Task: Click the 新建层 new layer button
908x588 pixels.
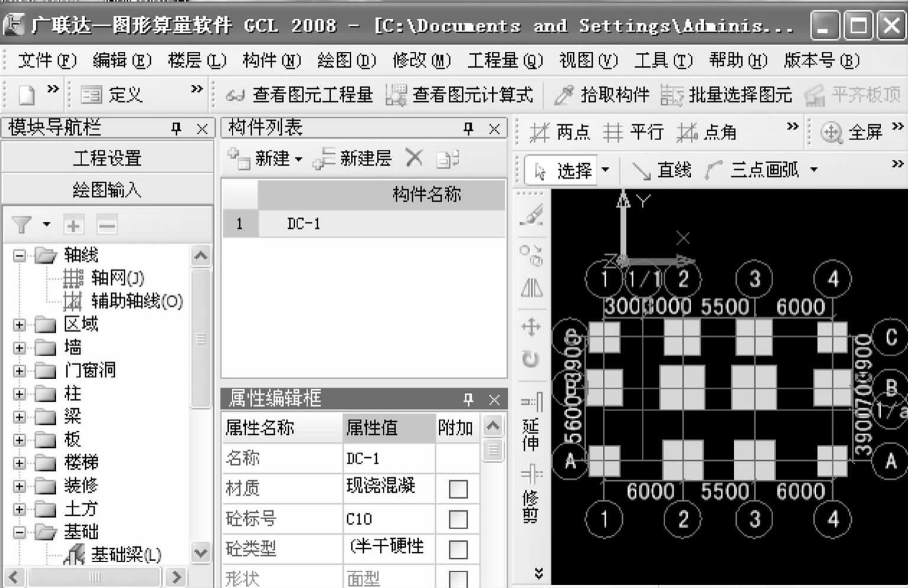Action: (x=353, y=159)
